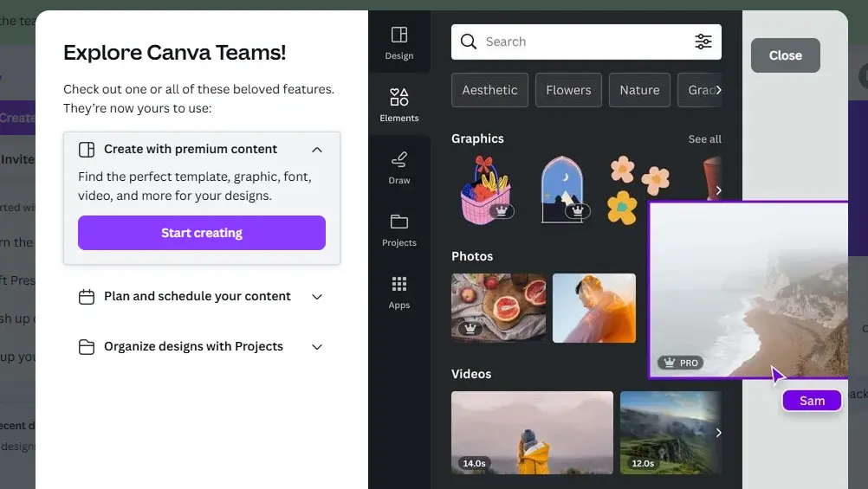Focus the Search input field
This screenshot has width=868, height=489.
[586, 42]
